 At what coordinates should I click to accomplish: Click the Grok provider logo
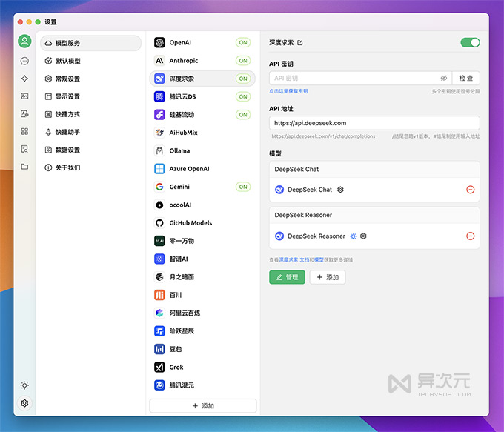(x=159, y=367)
